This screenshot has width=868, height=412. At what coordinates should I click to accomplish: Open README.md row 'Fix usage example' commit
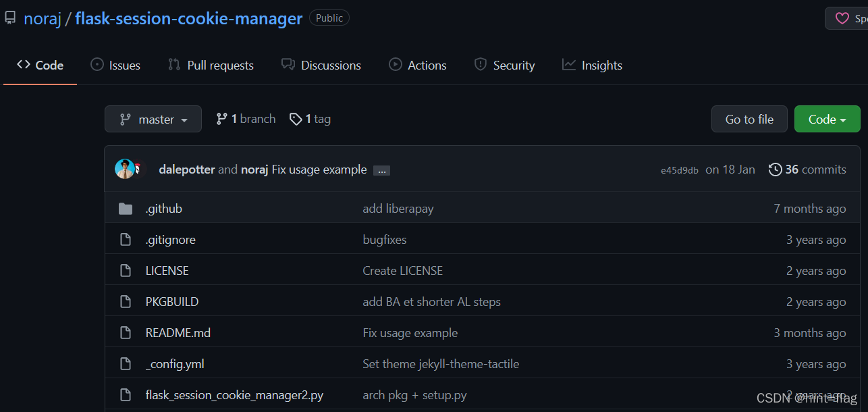[x=410, y=333]
